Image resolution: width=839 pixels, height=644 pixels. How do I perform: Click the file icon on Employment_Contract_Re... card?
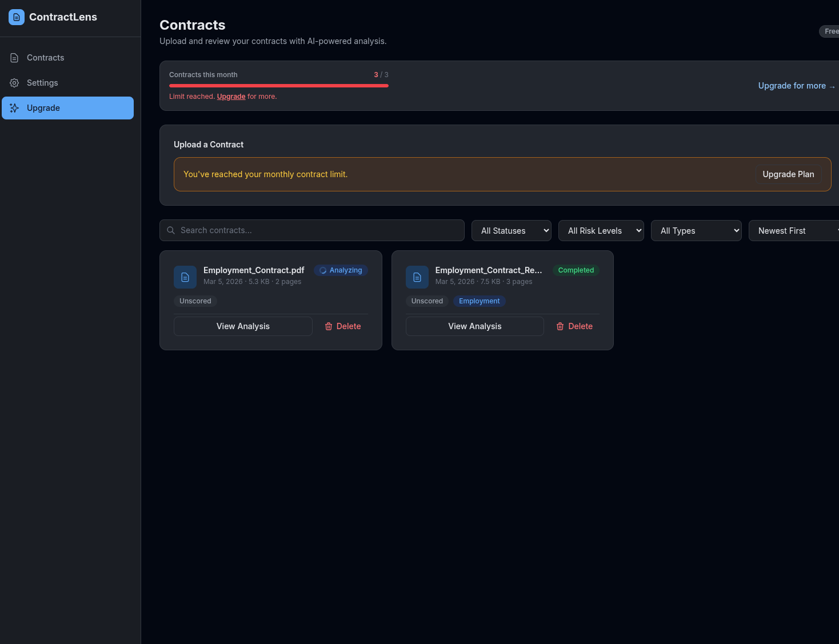click(417, 277)
